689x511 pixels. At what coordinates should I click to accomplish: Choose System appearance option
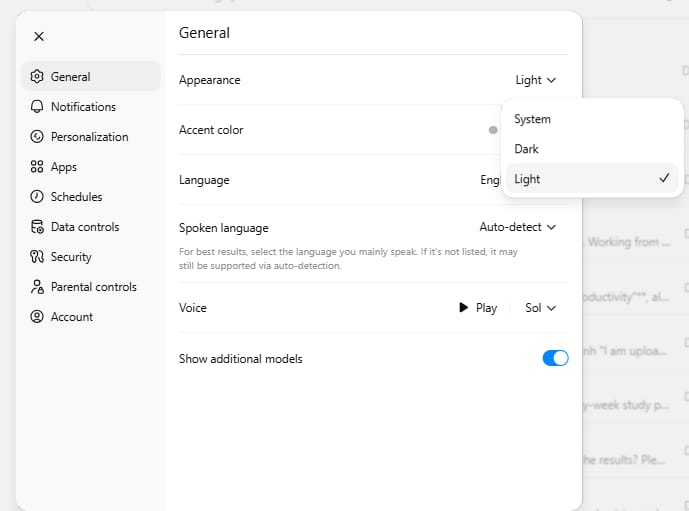(592, 119)
